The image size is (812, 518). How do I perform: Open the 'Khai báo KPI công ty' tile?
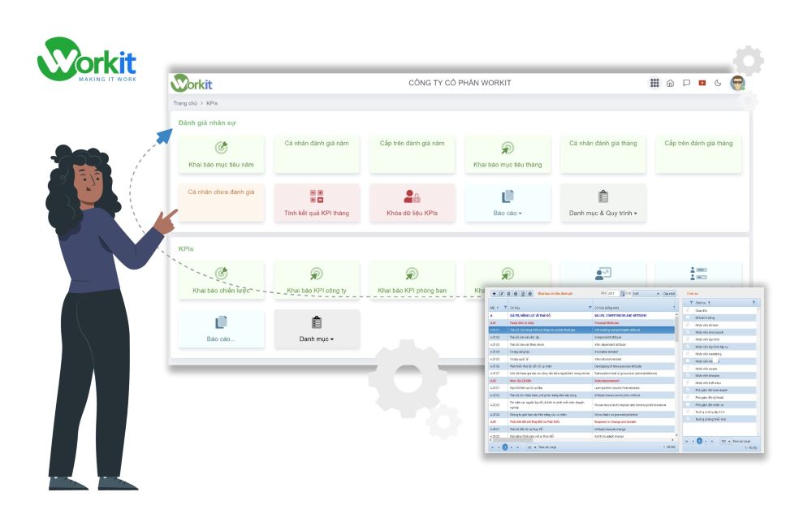[317, 278]
